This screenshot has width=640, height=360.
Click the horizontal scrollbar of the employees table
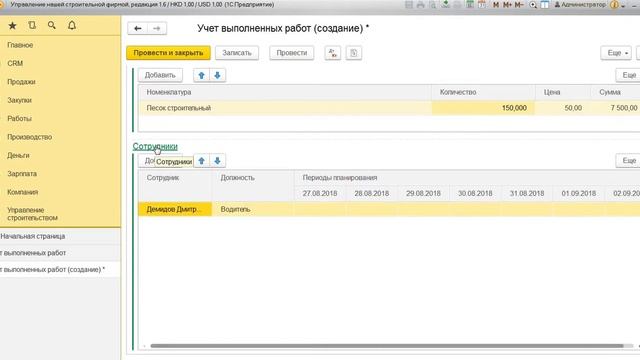click(x=387, y=346)
